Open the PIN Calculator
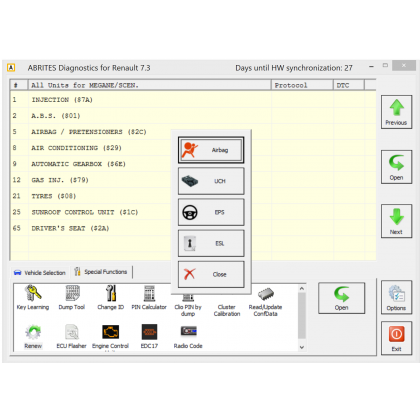Viewport: 420px width, 420px height. pos(149,297)
